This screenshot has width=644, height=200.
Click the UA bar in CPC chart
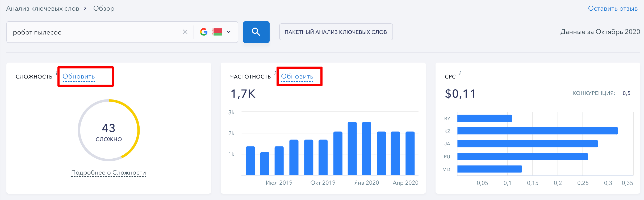[527, 144]
